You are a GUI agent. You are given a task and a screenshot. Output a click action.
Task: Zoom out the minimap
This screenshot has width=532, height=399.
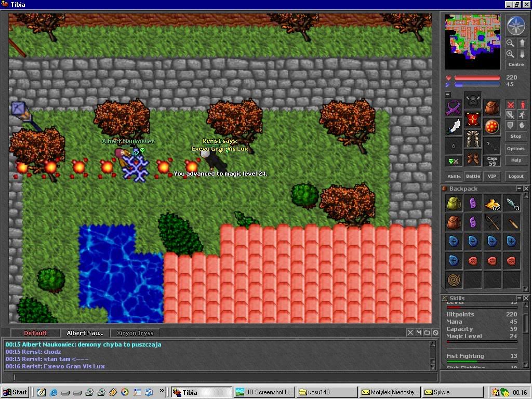pyautogui.click(x=510, y=43)
